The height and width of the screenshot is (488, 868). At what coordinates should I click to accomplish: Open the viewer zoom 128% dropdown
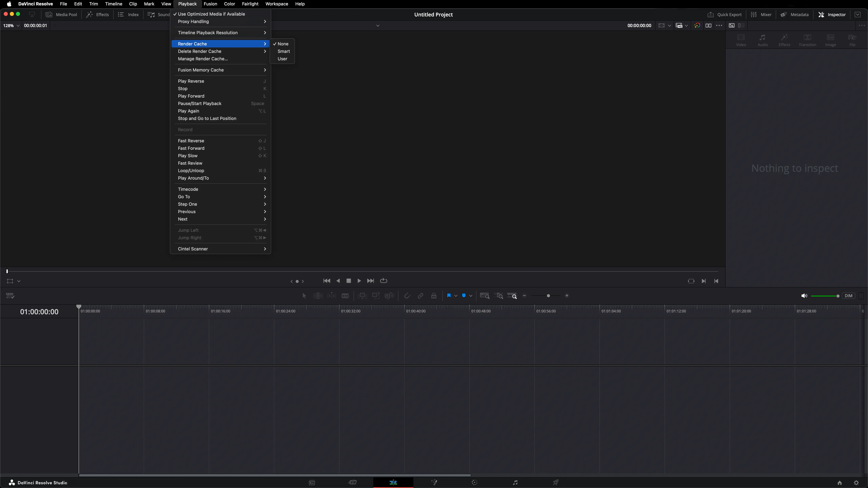(11, 26)
